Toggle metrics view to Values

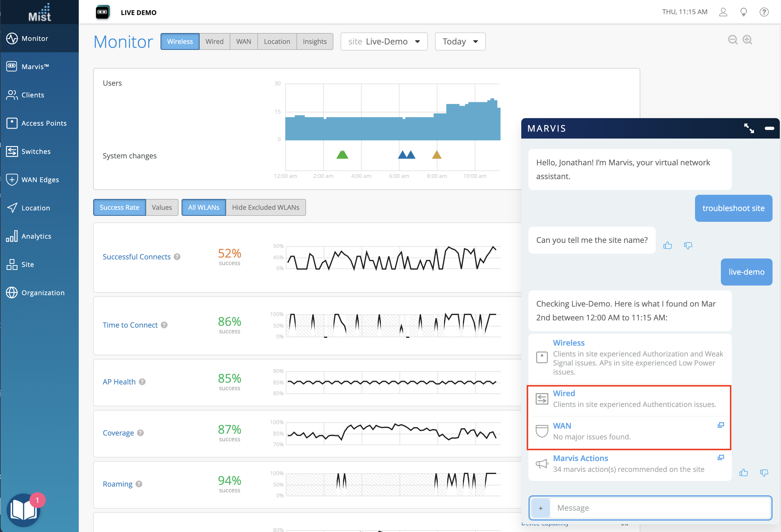point(162,207)
